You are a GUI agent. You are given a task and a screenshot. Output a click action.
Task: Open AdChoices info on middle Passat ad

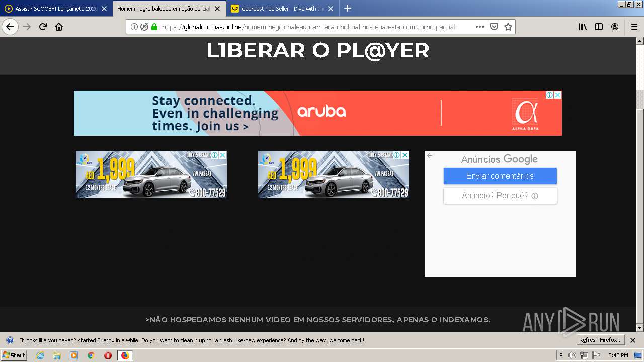397,155
